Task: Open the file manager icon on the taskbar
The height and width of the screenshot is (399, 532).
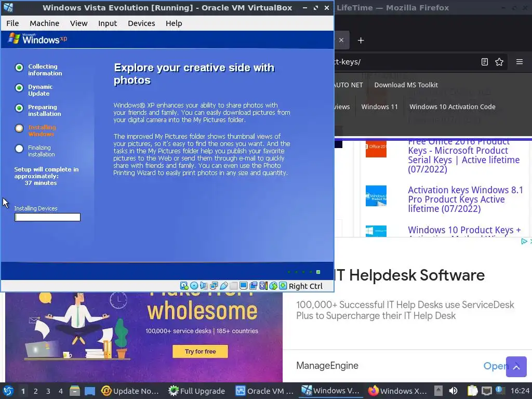Action: (x=75, y=391)
